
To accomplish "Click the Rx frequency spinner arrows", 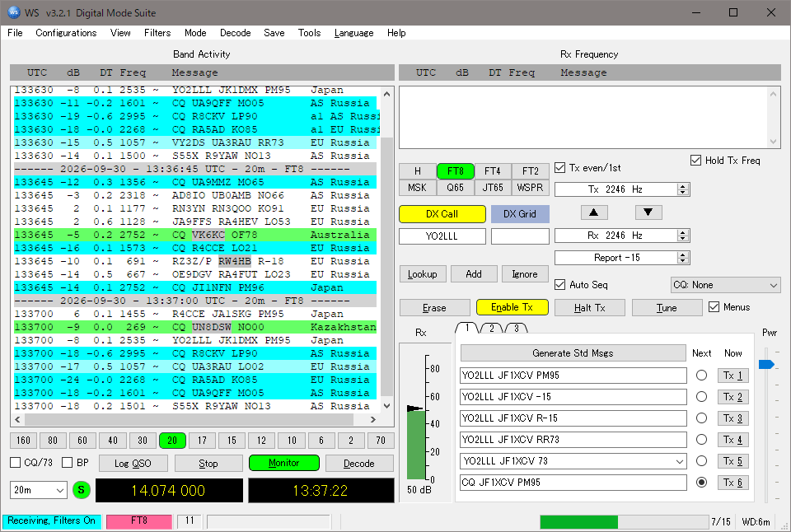I will pyautogui.click(x=683, y=236).
